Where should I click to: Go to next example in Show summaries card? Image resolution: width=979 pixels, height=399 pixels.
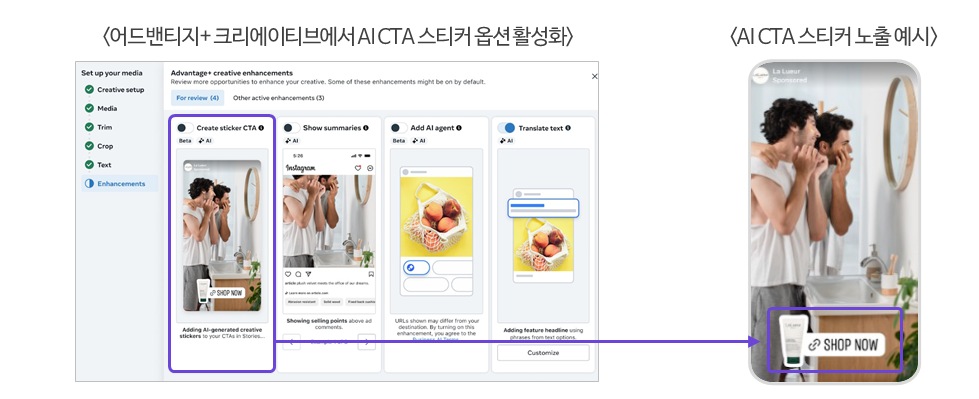pos(367,342)
